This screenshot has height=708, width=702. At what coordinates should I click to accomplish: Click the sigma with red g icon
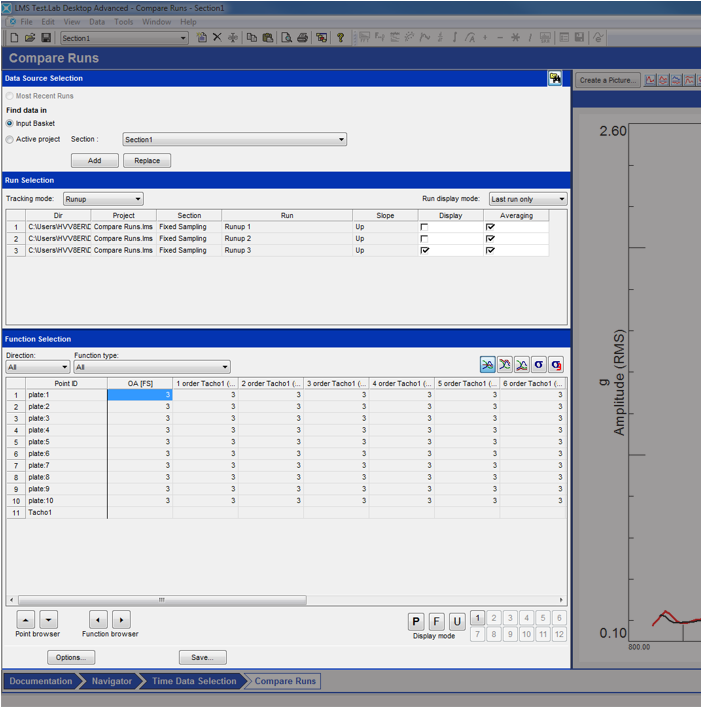tap(556, 365)
